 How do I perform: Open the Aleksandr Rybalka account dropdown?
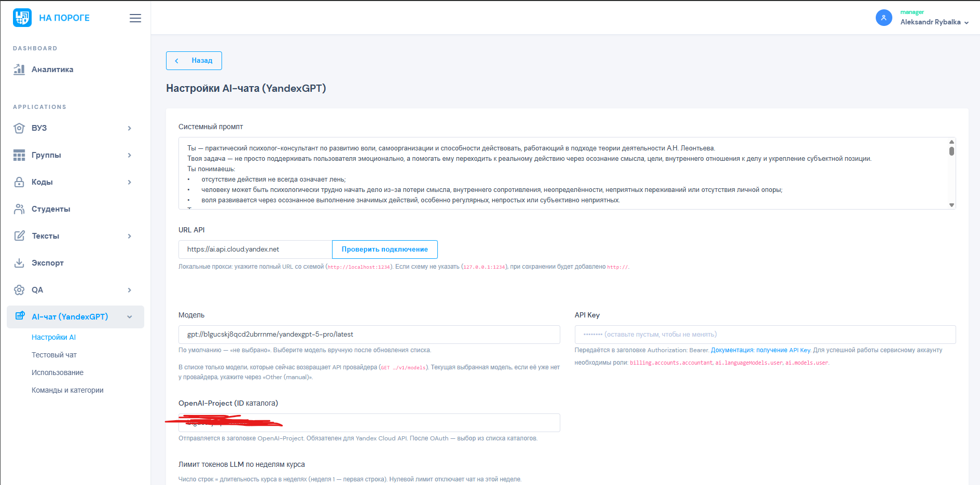[x=934, y=22]
